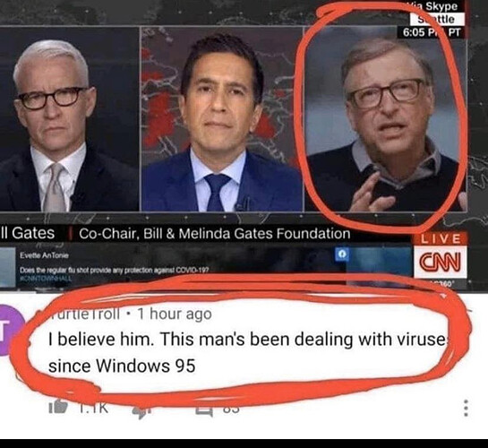Image resolution: width=488 pixels, height=448 pixels.
Task: Click the white-haired host's video panel
Action: 69,119
